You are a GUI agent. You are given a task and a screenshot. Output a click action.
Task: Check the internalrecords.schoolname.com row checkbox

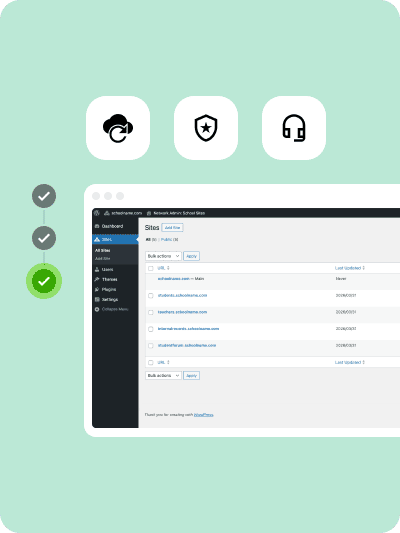[151, 329]
